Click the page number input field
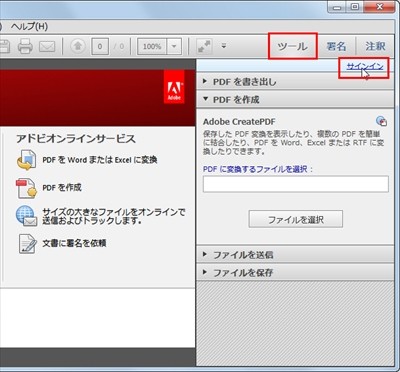400x372 pixels. tap(100, 46)
